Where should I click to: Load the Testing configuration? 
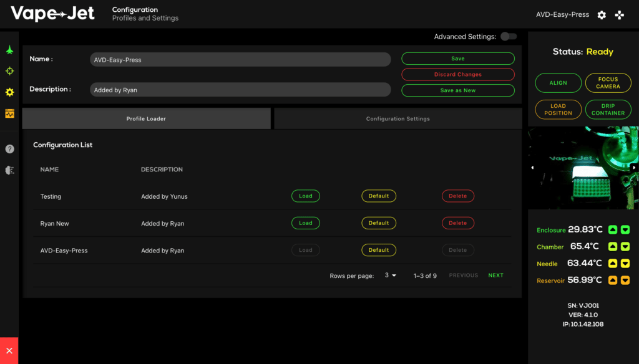click(306, 196)
